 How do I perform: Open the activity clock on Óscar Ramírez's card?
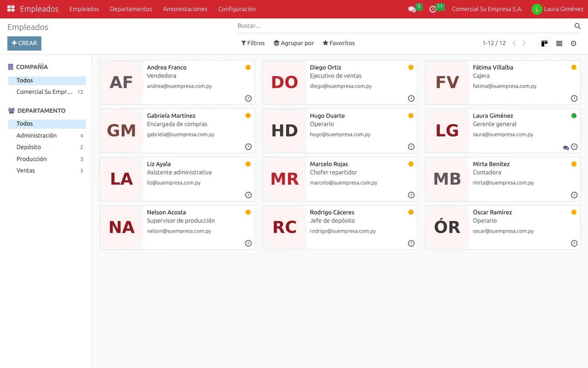tap(574, 243)
